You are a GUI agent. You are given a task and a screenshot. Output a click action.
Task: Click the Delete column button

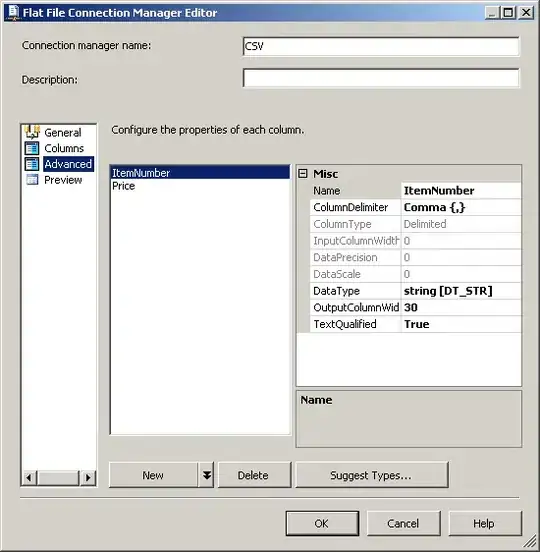click(x=255, y=475)
